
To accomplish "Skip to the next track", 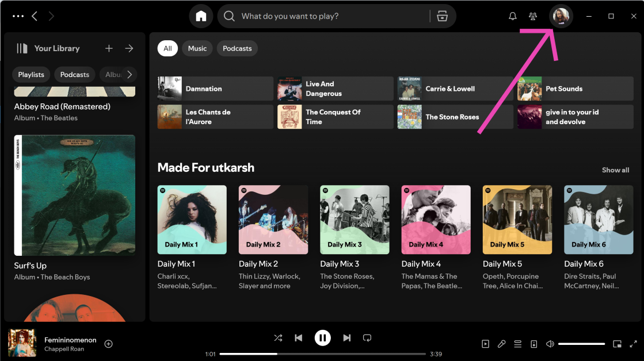I will [x=346, y=338].
